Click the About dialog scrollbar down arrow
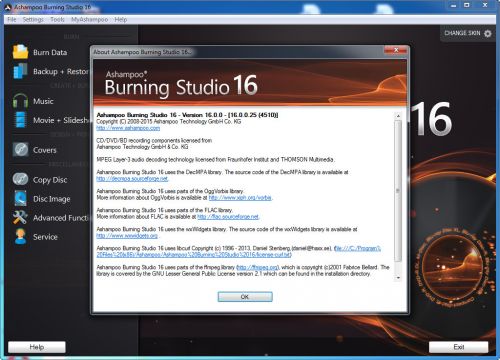 coord(398,278)
